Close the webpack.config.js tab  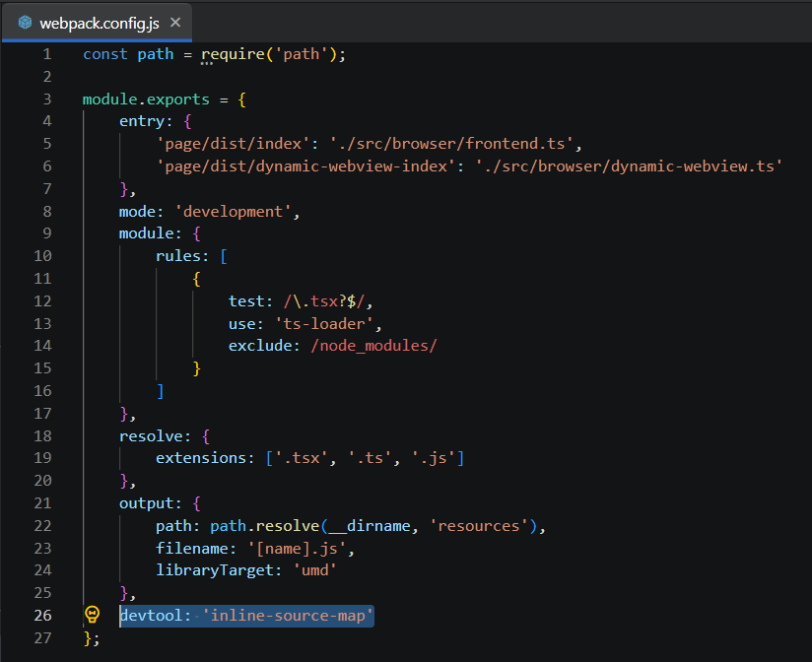175,23
